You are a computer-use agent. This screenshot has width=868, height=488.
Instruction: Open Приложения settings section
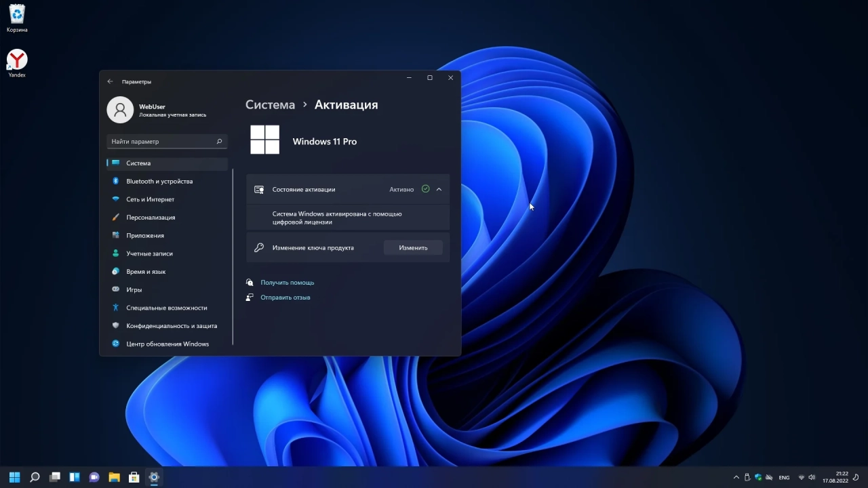click(x=167, y=236)
